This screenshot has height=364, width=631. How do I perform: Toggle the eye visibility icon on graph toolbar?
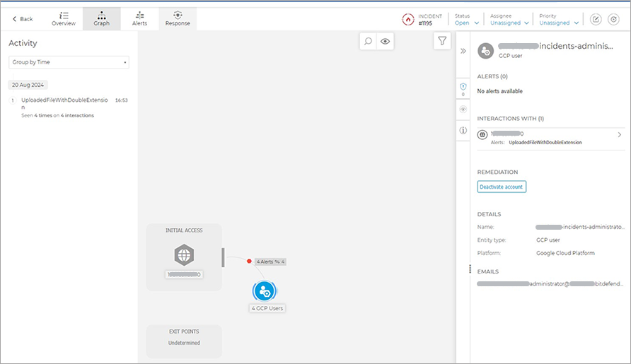(386, 42)
